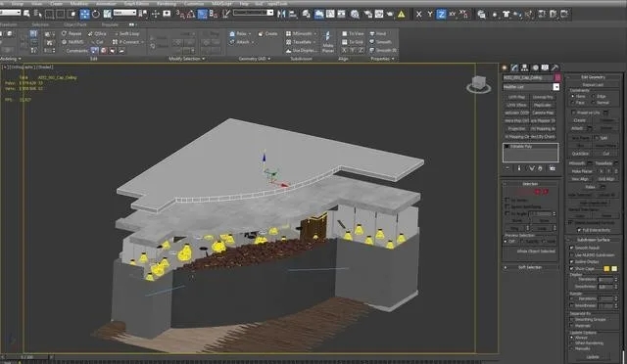Click the QuickSlice button in Edit Geometry

point(581,154)
